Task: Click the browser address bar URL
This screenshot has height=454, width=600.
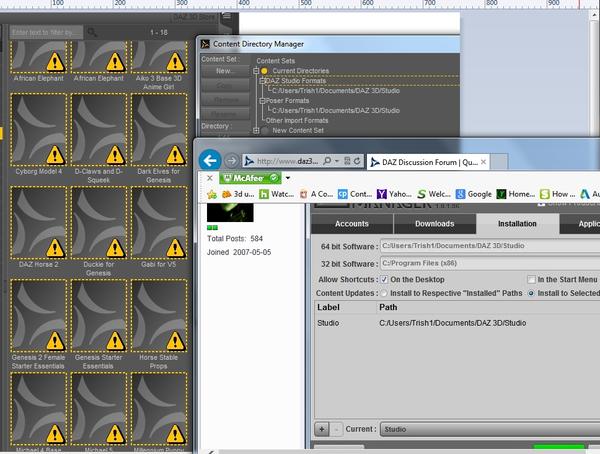Action: [x=287, y=161]
